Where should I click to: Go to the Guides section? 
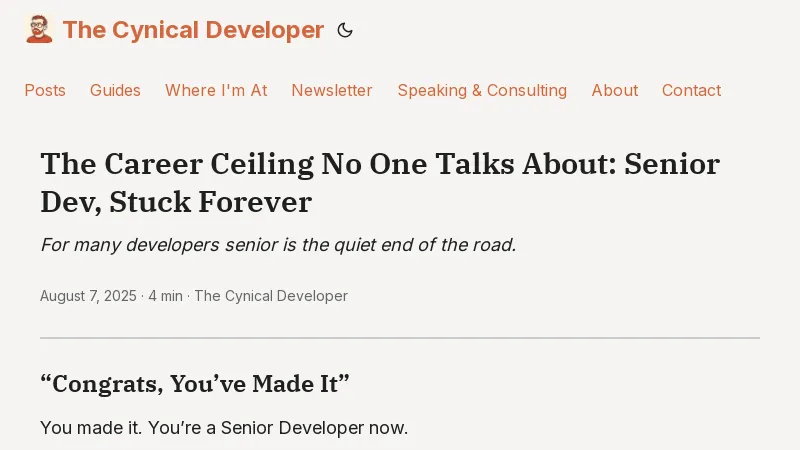point(115,90)
